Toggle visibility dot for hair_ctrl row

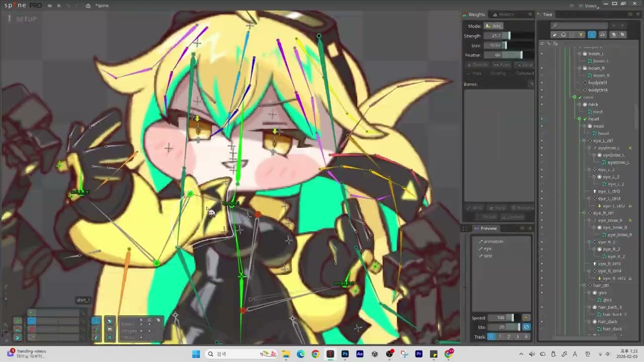pyautogui.click(x=542, y=286)
